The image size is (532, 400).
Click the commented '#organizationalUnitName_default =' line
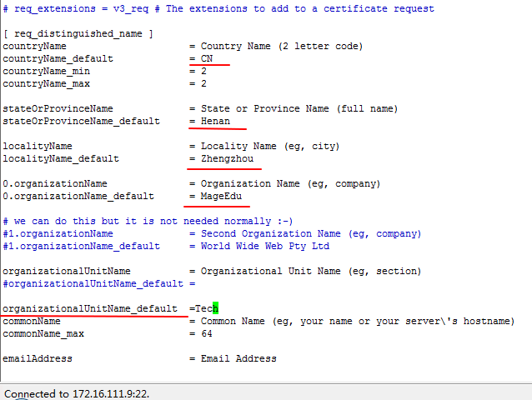click(99, 283)
